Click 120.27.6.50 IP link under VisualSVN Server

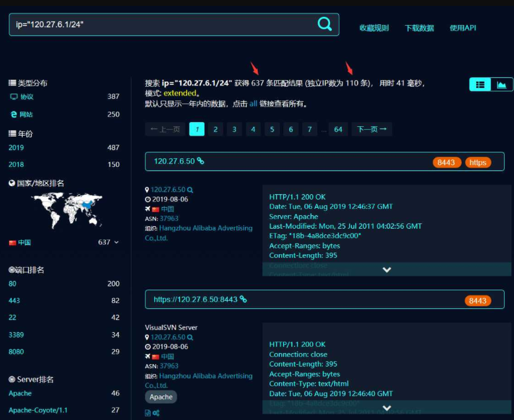click(x=168, y=337)
